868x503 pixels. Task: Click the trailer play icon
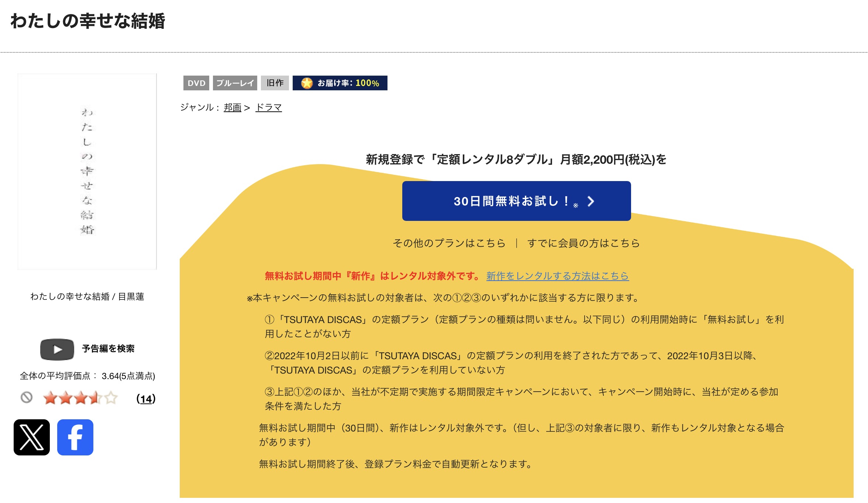coord(57,349)
